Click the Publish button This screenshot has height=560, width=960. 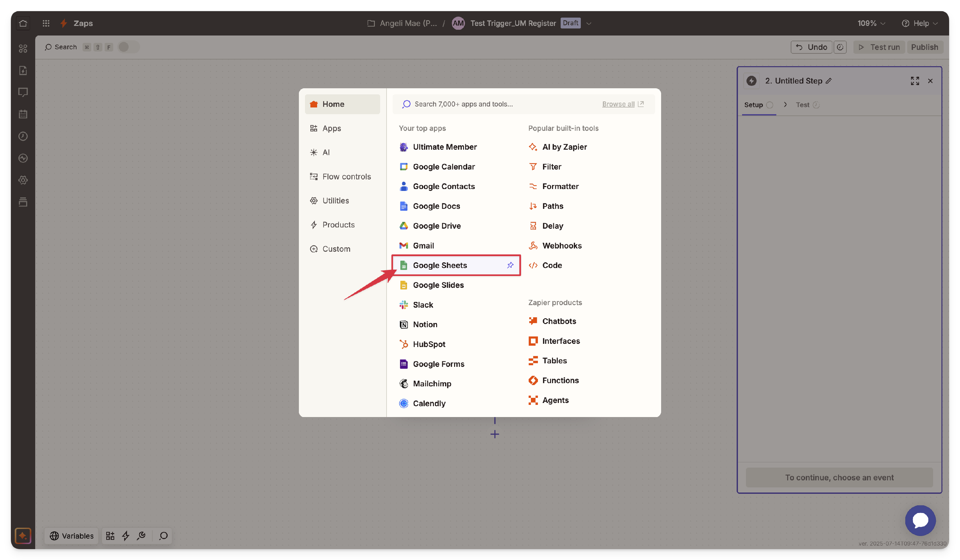924,47
